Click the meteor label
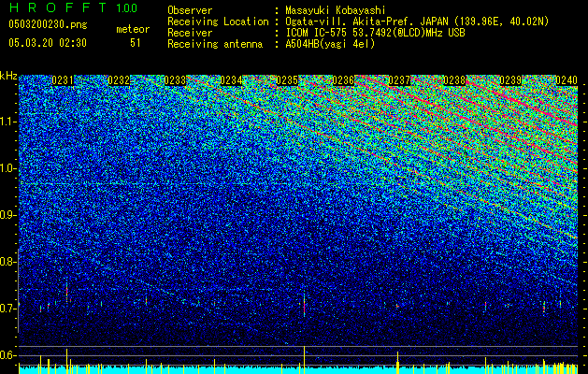The height and width of the screenshot is (374, 588). 133,29
